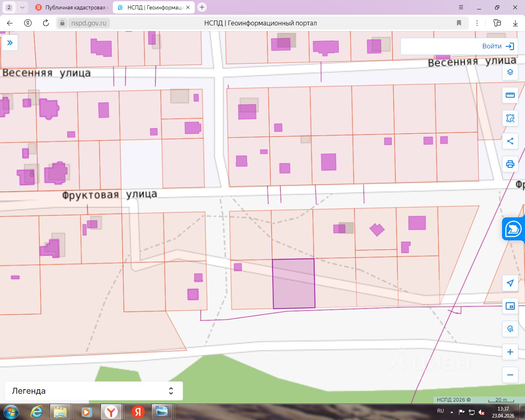Image resolution: width=525 pixels, height=420 pixels.
Task: Bookmark this page via bookmark icon
Action: point(459,23)
